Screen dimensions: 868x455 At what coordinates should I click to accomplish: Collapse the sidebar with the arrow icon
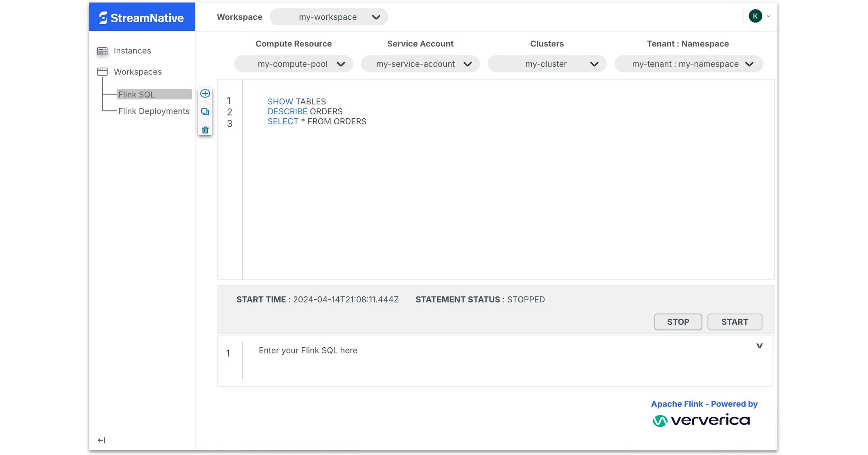pos(101,440)
